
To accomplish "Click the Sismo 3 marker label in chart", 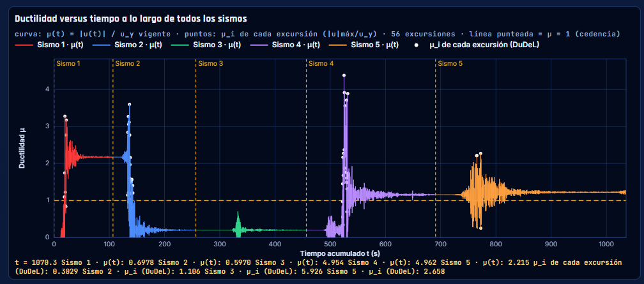I will pyautogui.click(x=211, y=64).
